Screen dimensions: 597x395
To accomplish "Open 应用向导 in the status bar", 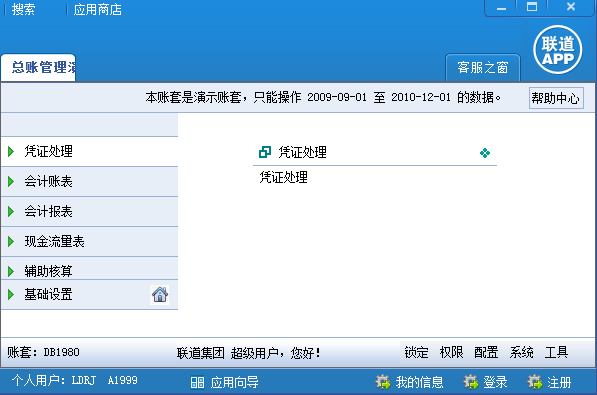I will click(235, 382).
